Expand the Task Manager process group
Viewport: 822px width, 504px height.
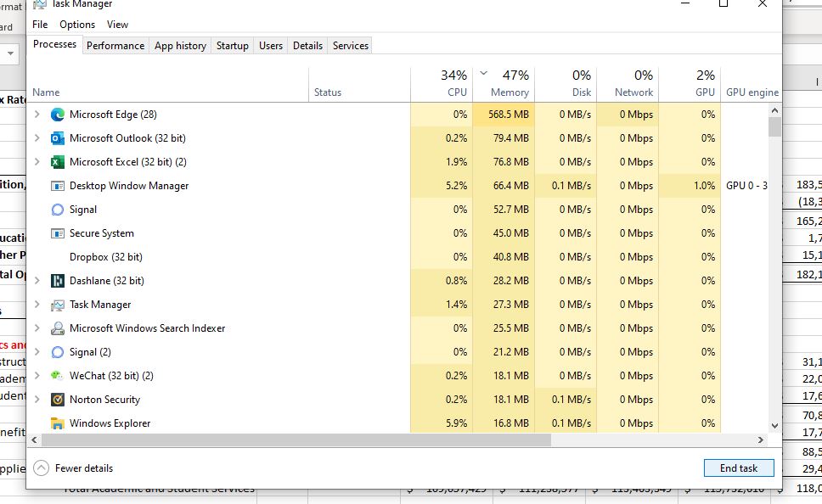(37, 304)
